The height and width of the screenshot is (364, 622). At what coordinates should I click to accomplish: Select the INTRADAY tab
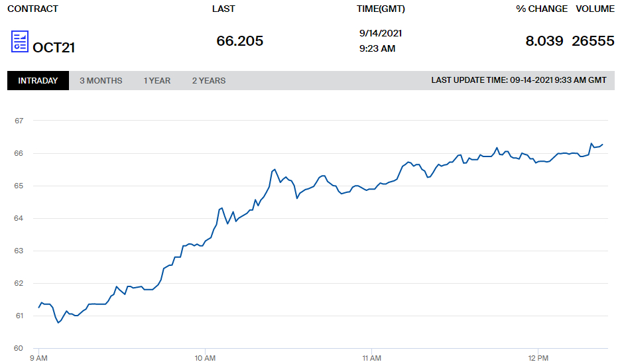click(38, 80)
